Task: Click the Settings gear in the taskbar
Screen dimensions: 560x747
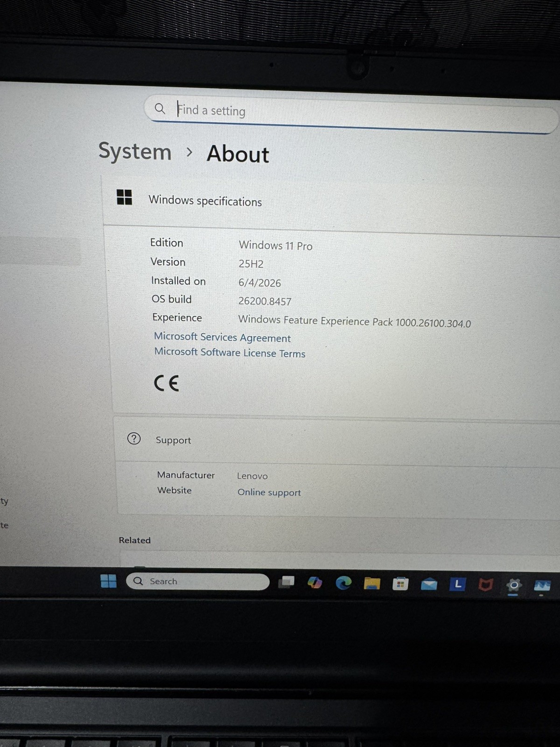Action: (x=513, y=585)
